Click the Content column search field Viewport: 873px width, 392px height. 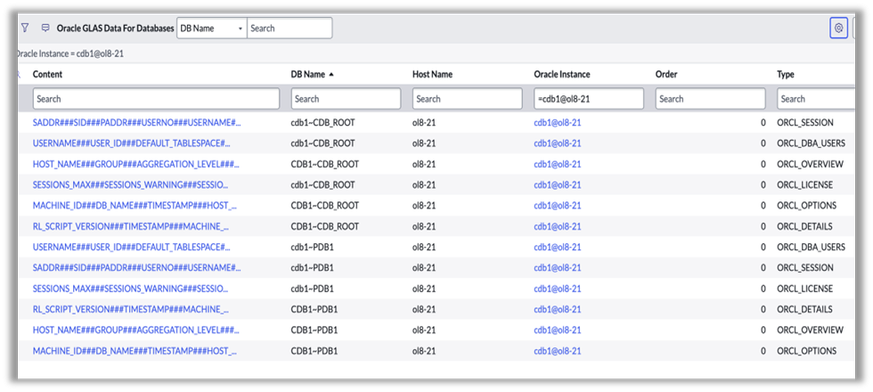point(156,99)
